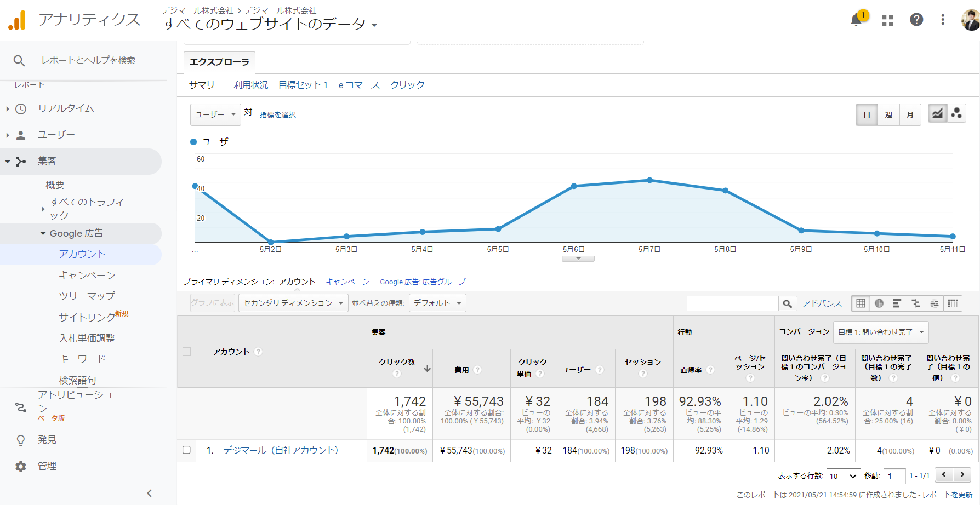This screenshot has width=980, height=505.
Task: Select キャンペーン as primary dimension
Action: point(347,282)
